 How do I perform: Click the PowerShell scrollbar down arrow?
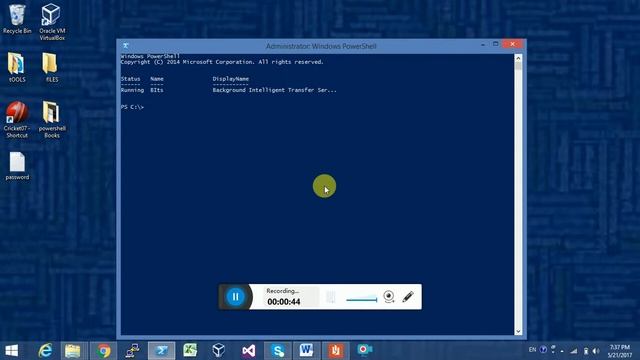[518, 331]
